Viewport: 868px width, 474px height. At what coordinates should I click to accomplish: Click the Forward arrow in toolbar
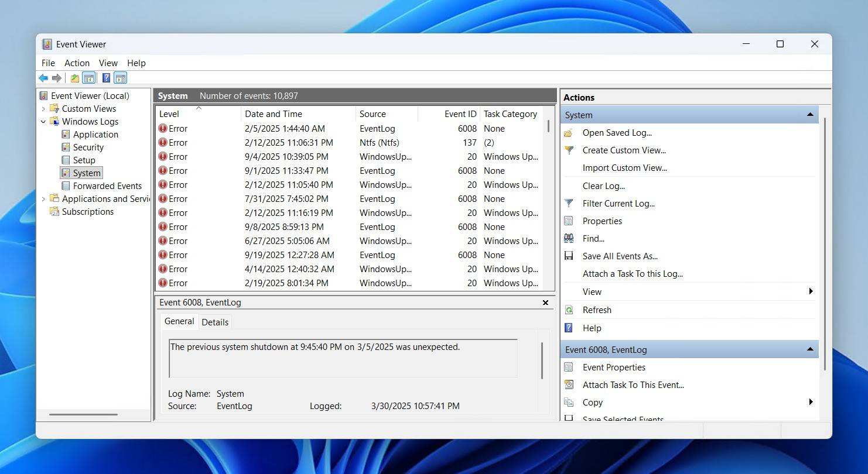click(x=57, y=78)
